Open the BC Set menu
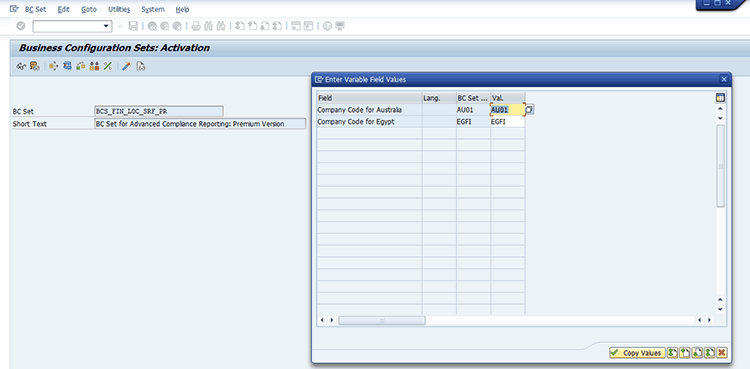Viewport: 750px width, 369px height. click(35, 9)
